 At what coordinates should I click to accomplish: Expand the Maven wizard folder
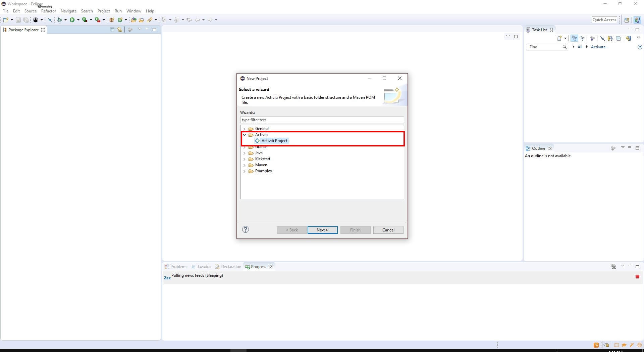(244, 165)
